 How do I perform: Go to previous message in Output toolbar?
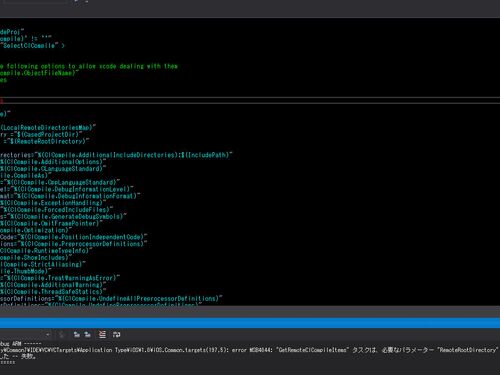point(77,334)
